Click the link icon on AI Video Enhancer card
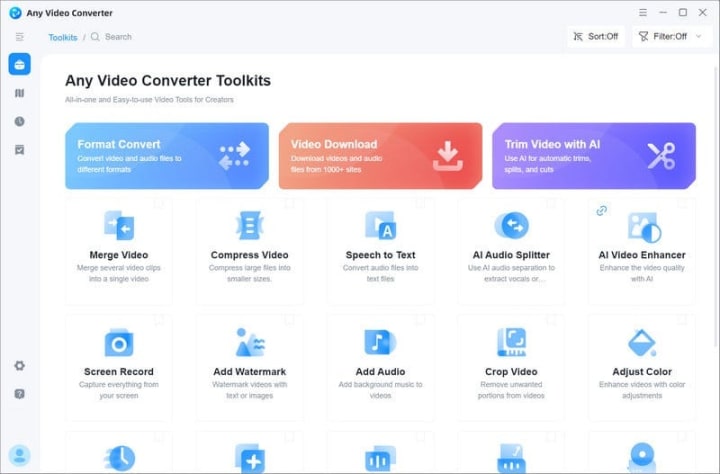720x474 pixels. tap(602, 210)
